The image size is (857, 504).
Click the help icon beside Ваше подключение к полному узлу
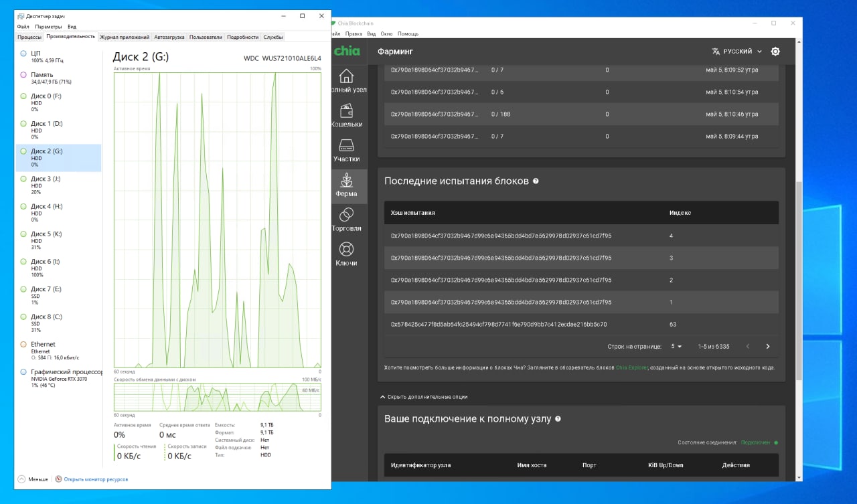[558, 419]
